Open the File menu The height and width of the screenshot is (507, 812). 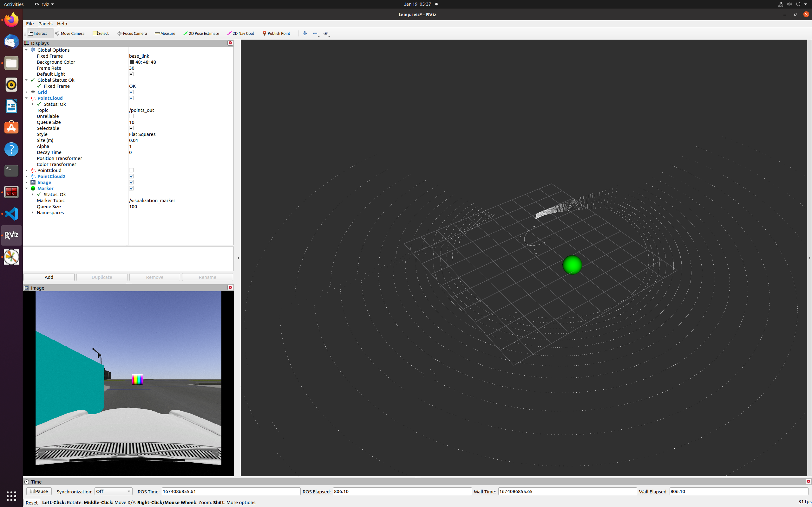point(29,24)
